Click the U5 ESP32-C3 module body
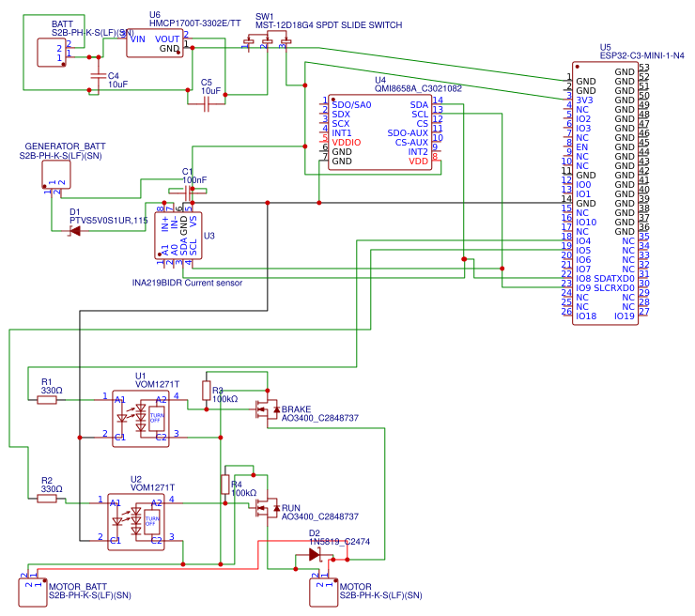 tap(605, 193)
